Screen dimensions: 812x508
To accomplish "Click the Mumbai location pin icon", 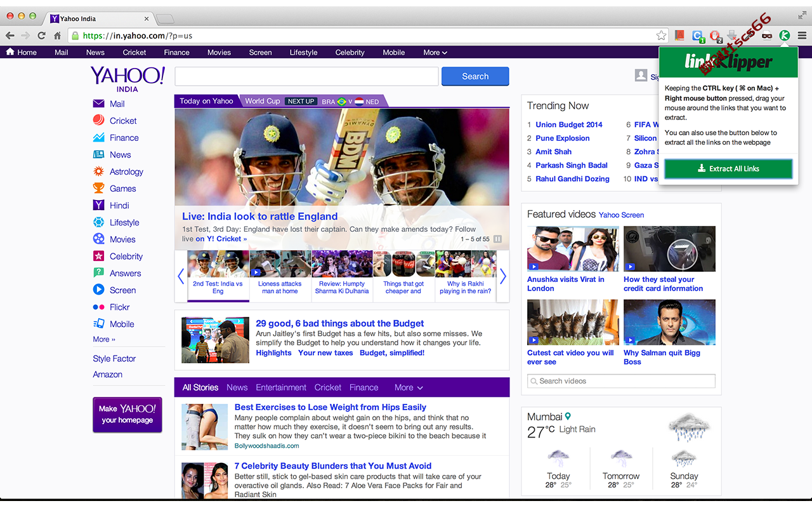I will 568,417.
